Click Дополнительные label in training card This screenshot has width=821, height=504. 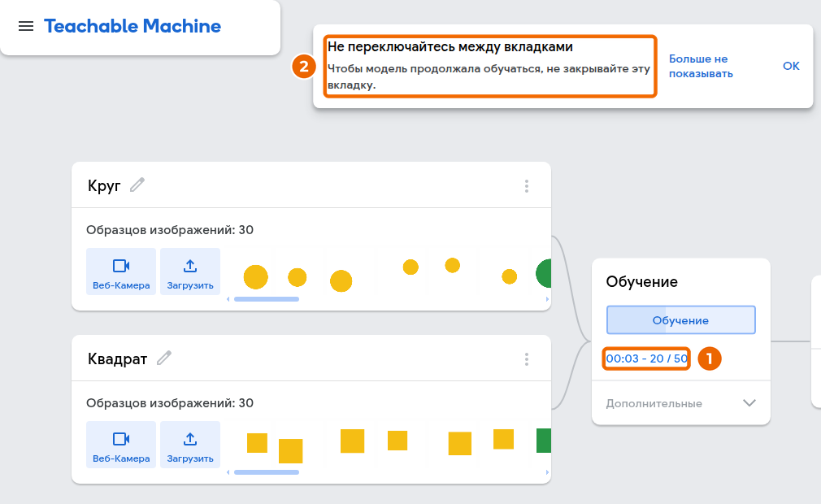coord(654,403)
